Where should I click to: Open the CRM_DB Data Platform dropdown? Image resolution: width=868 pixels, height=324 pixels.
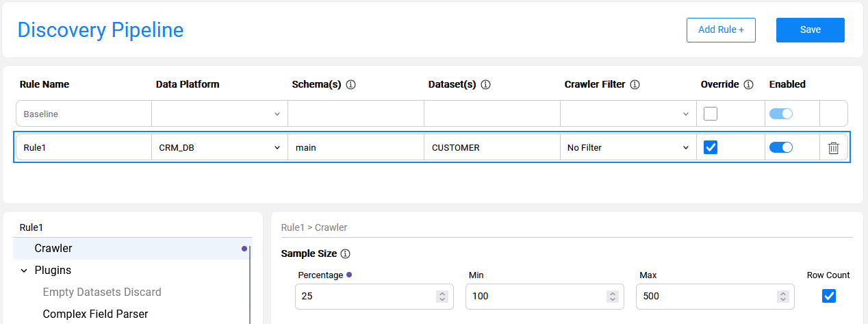[219, 147]
